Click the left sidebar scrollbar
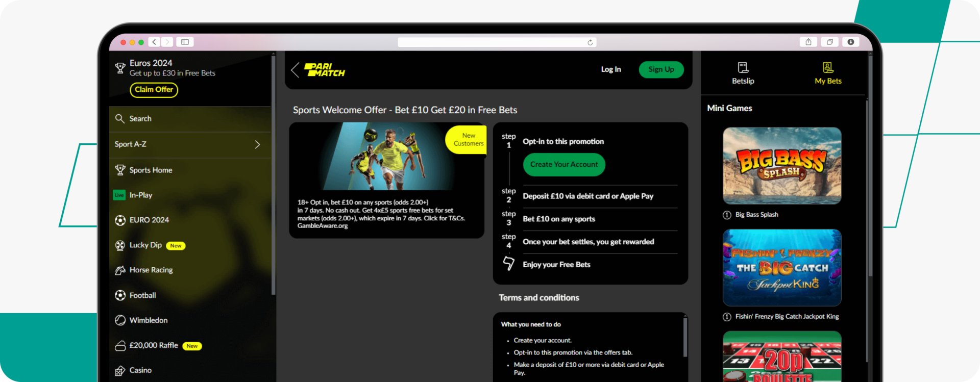 click(x=274, y=174)
